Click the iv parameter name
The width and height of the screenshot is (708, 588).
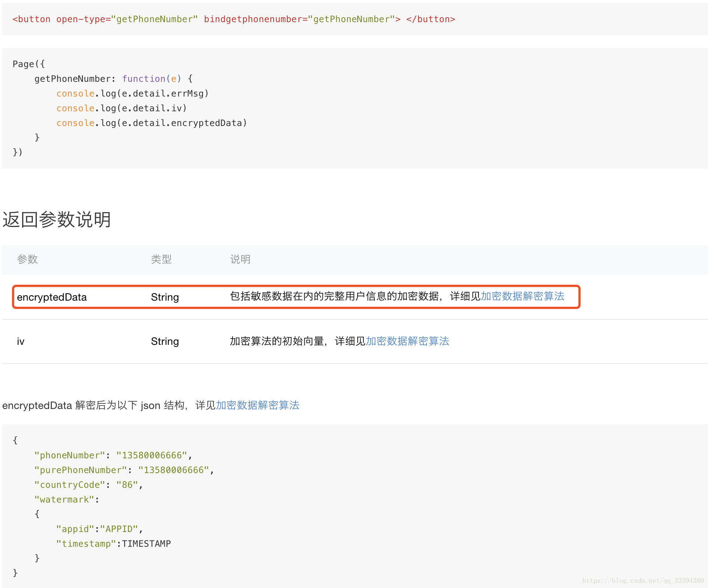(21, 342)
